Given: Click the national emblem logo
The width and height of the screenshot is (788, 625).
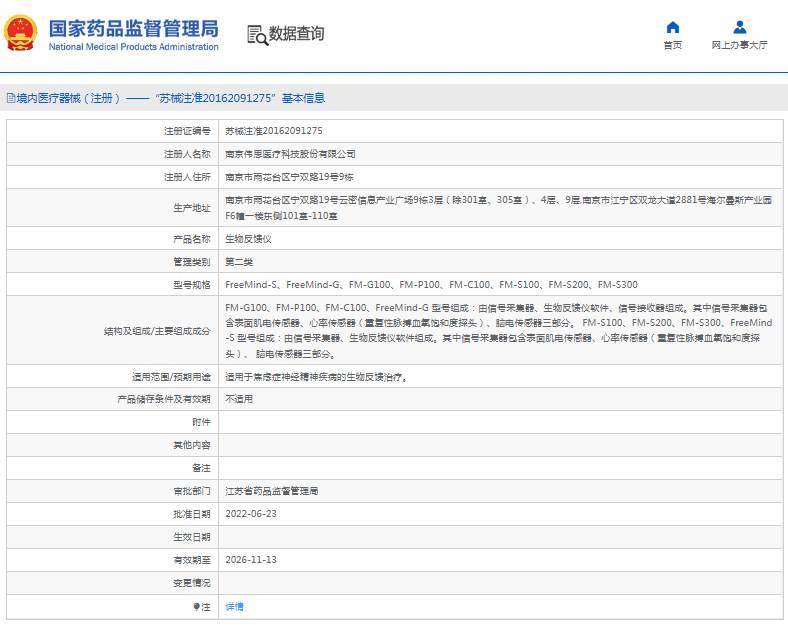Looking at the screenshot, I should (21, 34).
